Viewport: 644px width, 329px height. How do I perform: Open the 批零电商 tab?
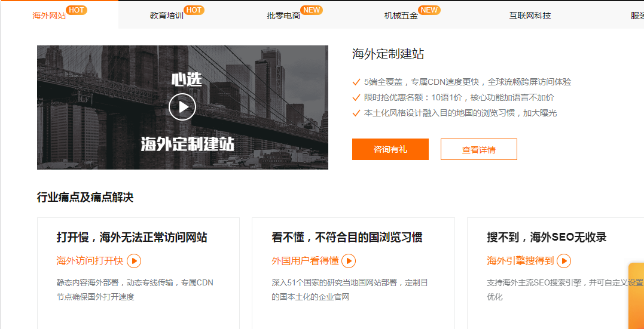pyautogui.click(x=283, y=16)
